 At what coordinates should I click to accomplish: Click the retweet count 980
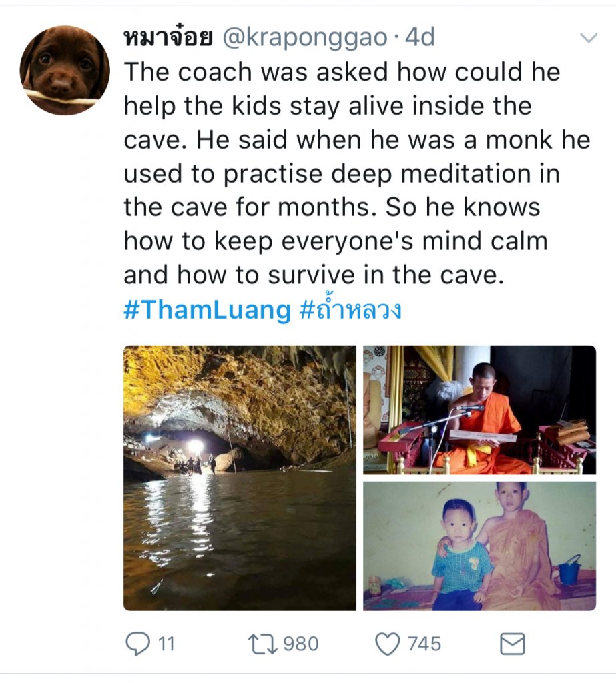coord(301,644)
